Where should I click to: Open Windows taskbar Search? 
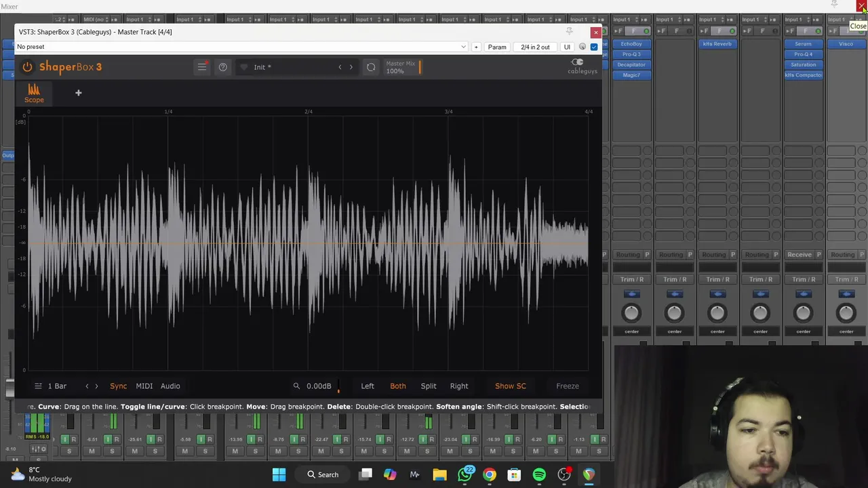(x=323, y=474)
